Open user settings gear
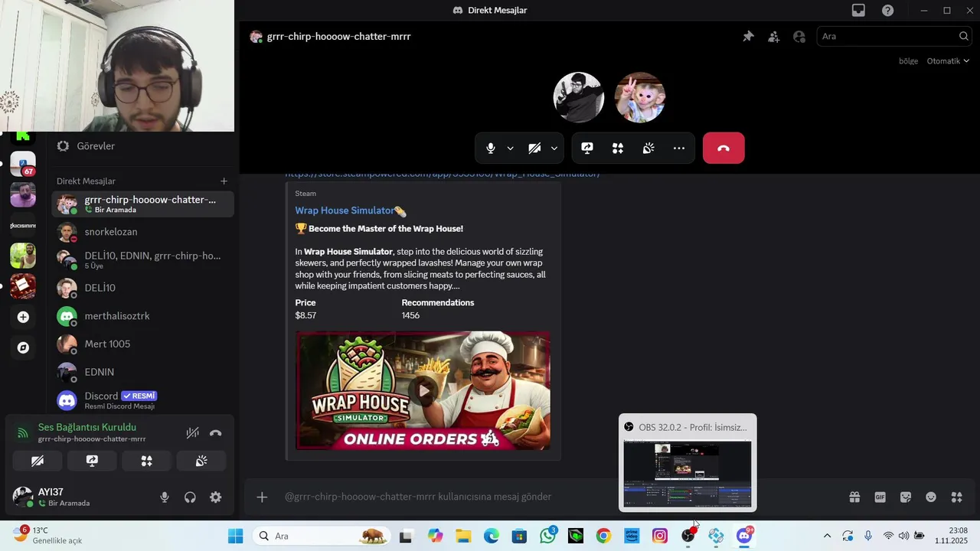The width and height of the screenshot is (980, 551). [216, 497]
